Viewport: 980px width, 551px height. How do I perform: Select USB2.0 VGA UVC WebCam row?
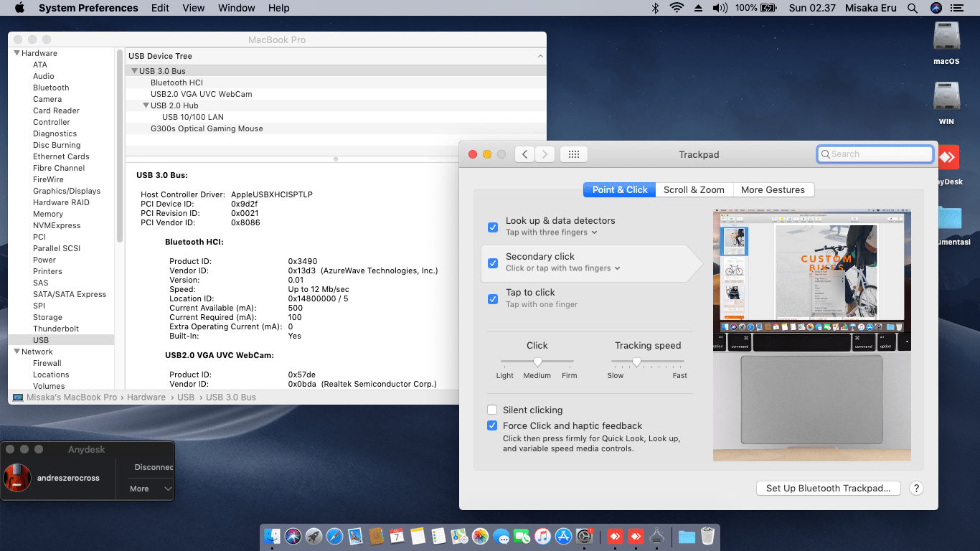[336, 94]
